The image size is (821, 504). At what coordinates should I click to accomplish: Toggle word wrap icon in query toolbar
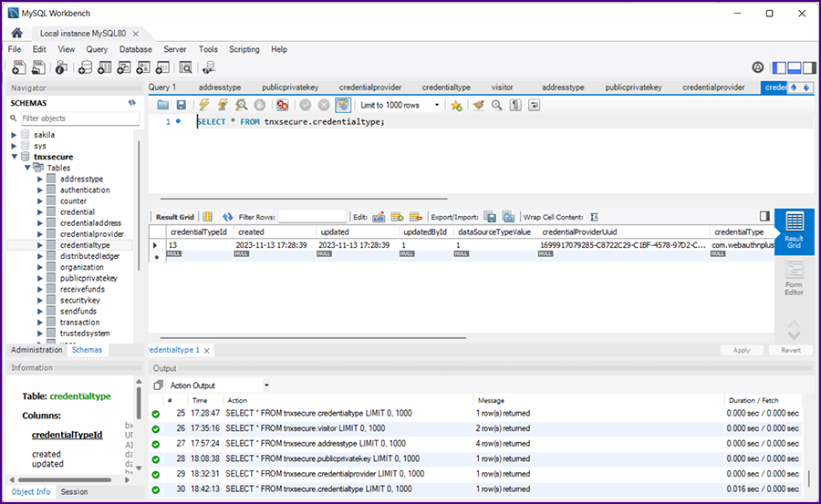pos(534,105)
